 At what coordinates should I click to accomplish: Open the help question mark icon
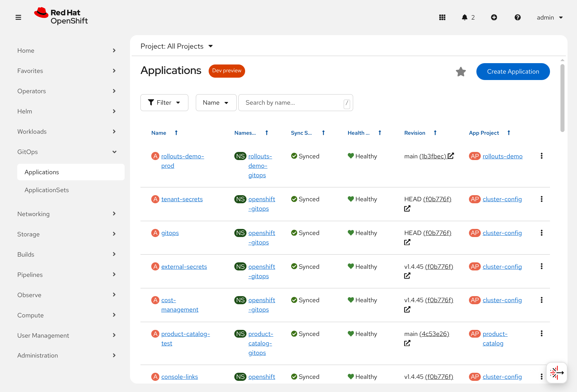[517, 18]
